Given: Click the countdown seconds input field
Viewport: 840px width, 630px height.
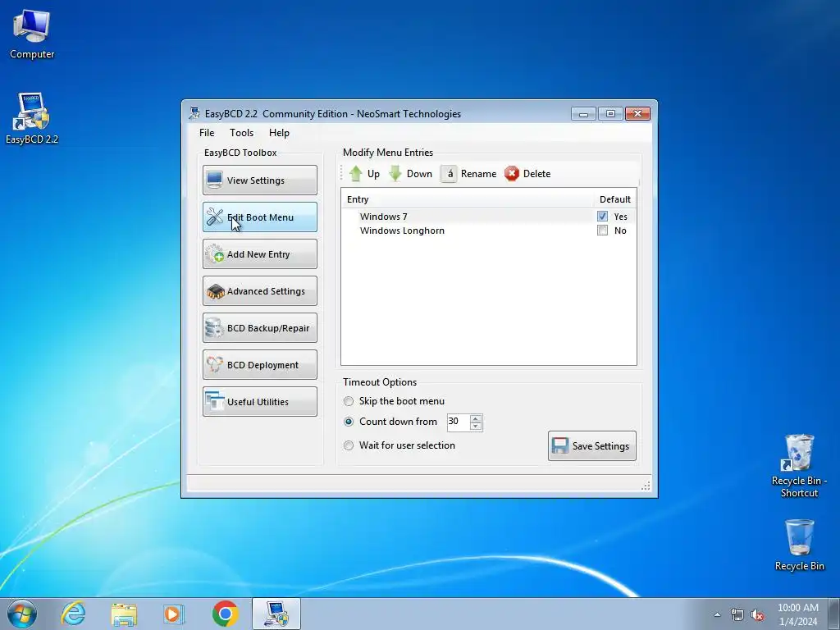Looking at the screenshot, I should (x=458, y=422).
